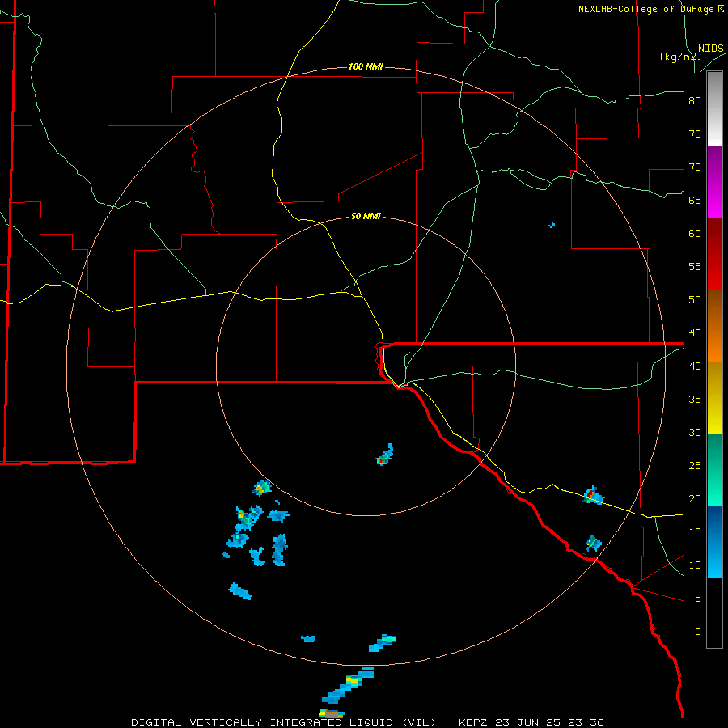Click the 70 value on color scale
The height and width of the screenshot is (728, 728).
tap(695, 167)
